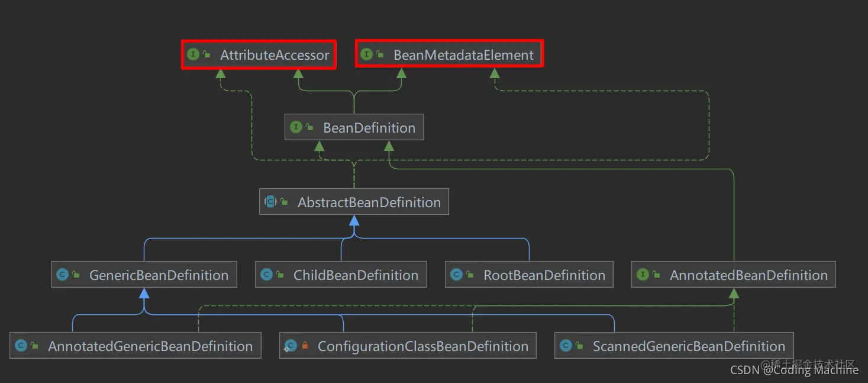Select the AttributeAccessor interface node

point(259,55)
